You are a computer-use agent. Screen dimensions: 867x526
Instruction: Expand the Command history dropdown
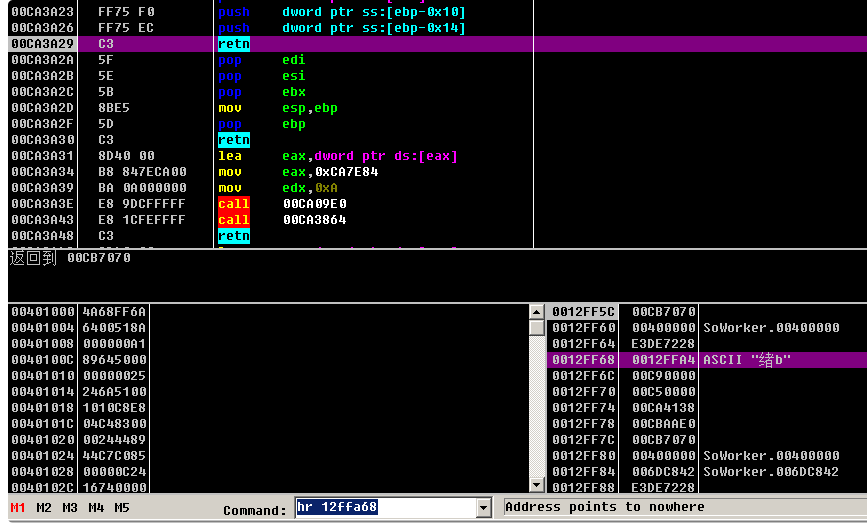(484, 508)
